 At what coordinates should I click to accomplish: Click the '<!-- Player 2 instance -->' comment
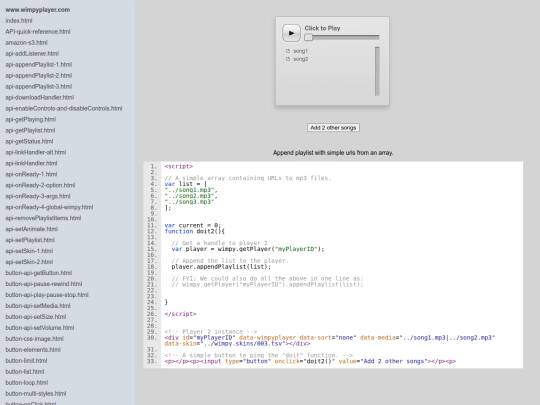[x=211, y=332]
